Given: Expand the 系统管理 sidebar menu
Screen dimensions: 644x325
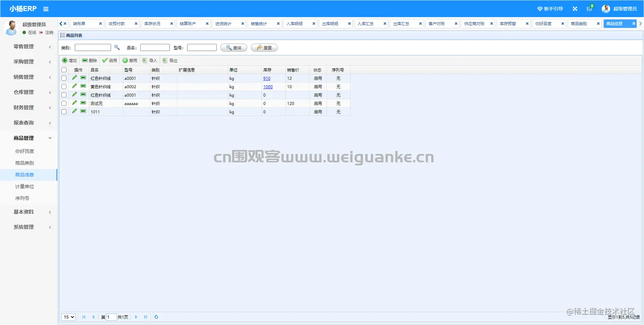Looking at the screenshot, I should (x=29, y=227).
